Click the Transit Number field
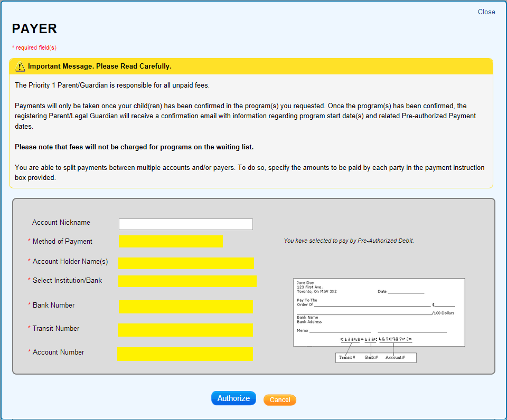Screen dimensions: 507x420 coord(185,330)
